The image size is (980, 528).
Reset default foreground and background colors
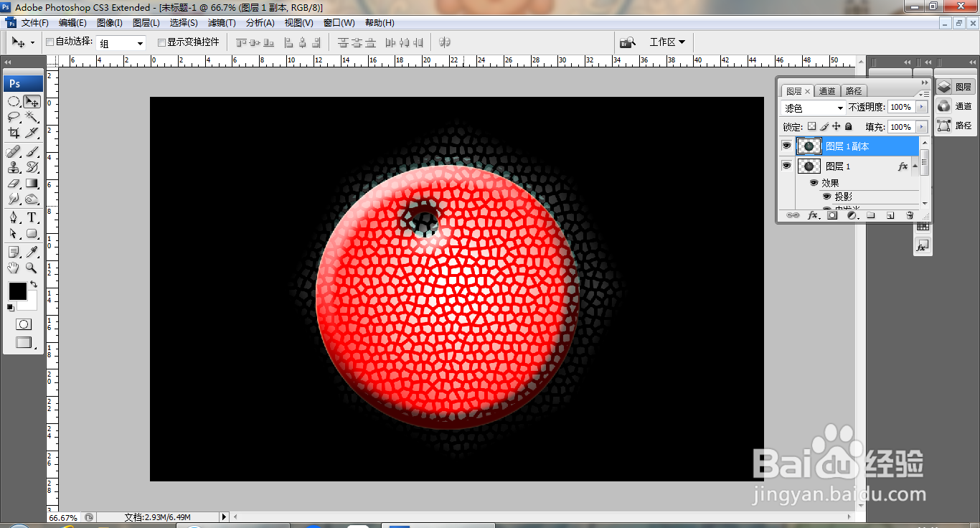(x=11, y=308)
